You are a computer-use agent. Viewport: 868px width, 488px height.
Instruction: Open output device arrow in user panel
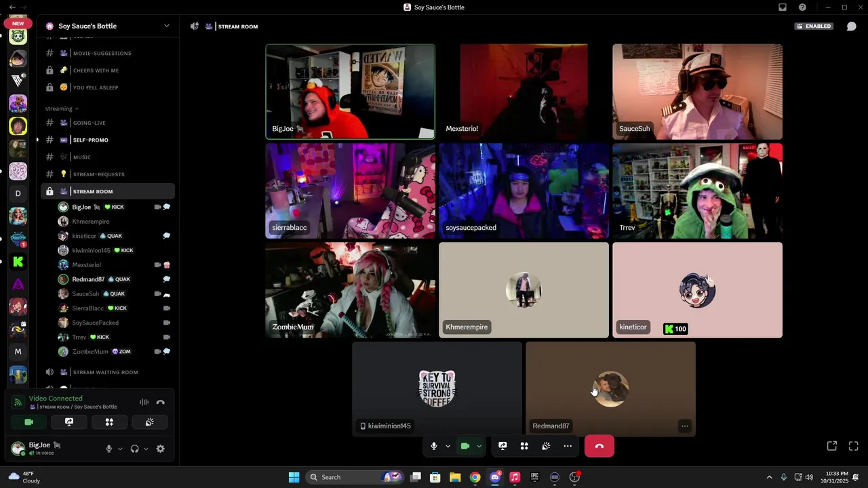click(x=146, y=449)
